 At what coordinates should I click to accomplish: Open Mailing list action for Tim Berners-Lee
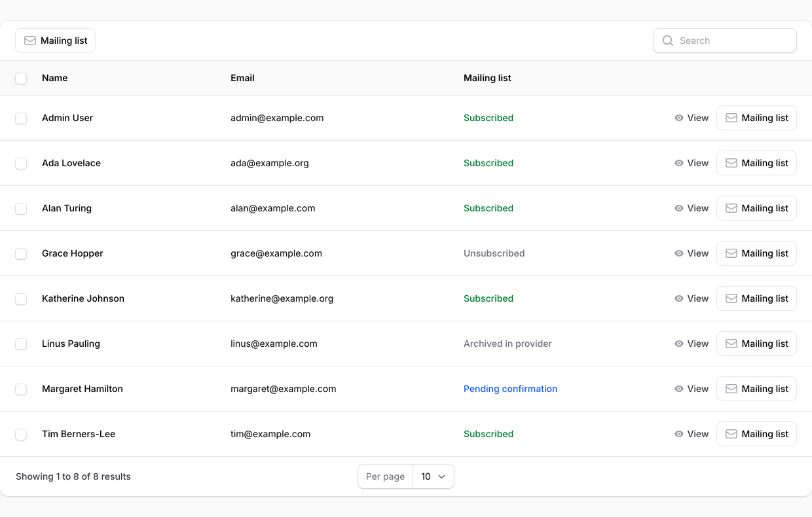click(756, 434)
